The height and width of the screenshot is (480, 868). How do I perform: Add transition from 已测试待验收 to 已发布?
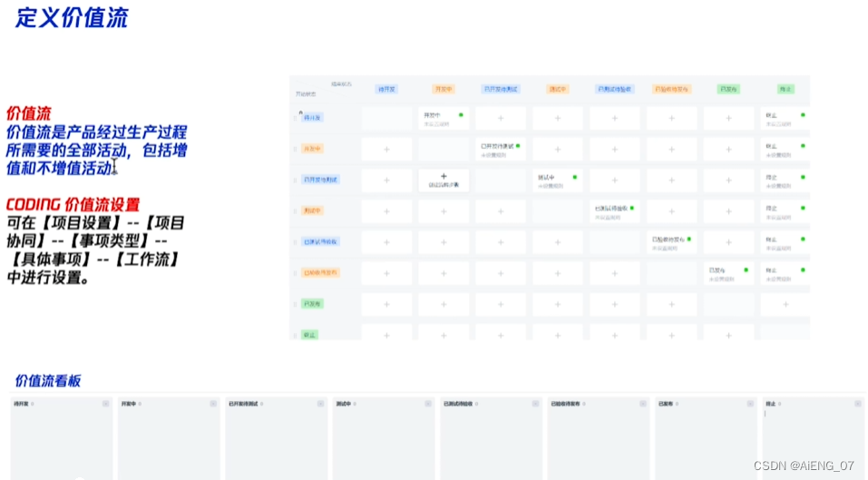pyautogui.click(x=728, y=242)
